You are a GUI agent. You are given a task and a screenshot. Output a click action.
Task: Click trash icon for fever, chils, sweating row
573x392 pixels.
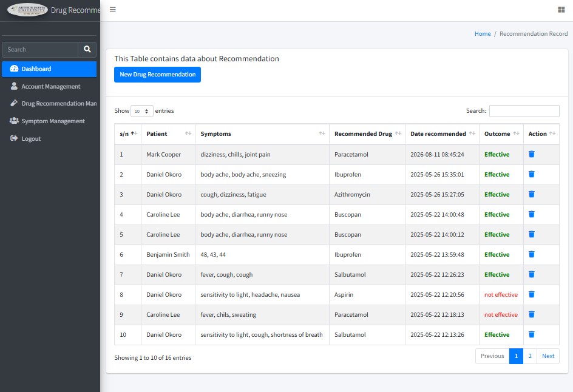pos(532,314)
